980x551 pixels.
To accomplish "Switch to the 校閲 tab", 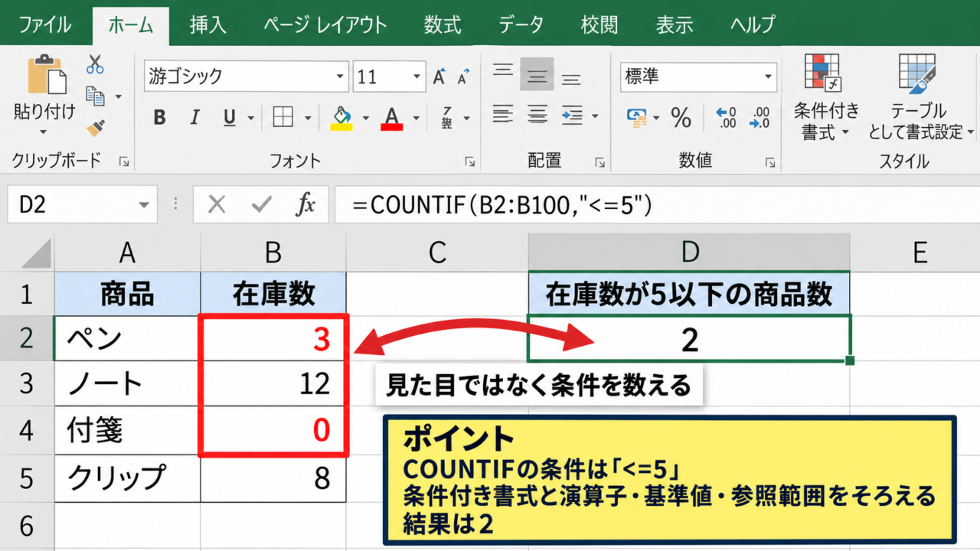I will click(x=599, y=24).
